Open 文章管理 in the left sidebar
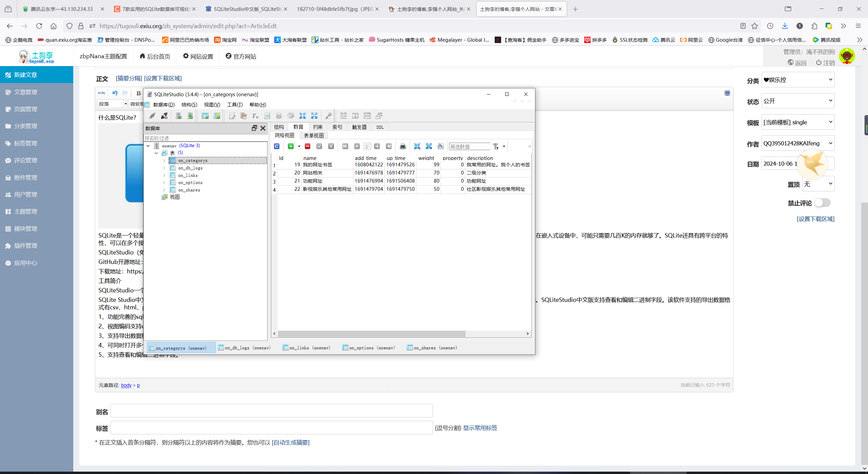The width and height of the screenshot is (868, 474). [x=37, y=92]
